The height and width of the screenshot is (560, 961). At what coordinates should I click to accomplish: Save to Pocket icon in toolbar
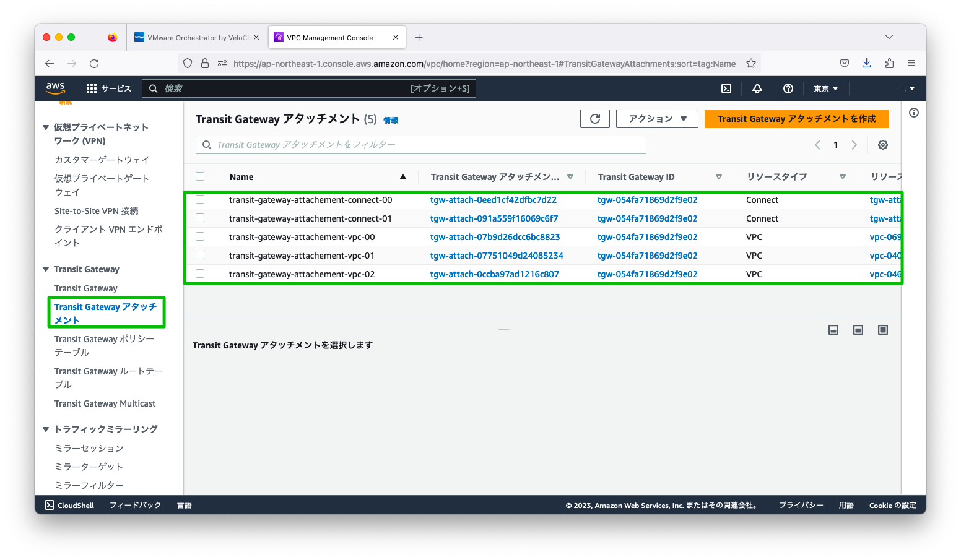[x=845, y=63]
